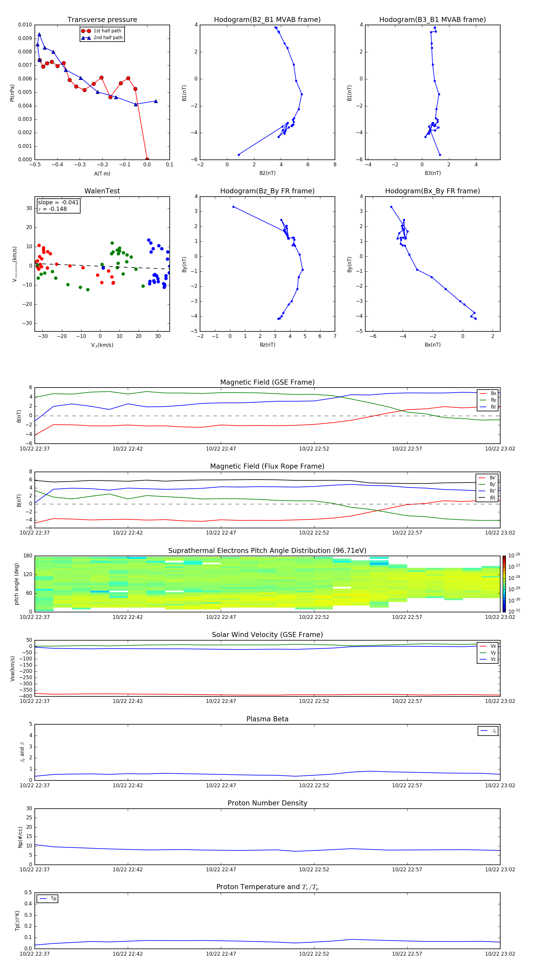Click the pitch angle colorbar
Viewport: 535px width, 980px height.
(x=504, y=584)
